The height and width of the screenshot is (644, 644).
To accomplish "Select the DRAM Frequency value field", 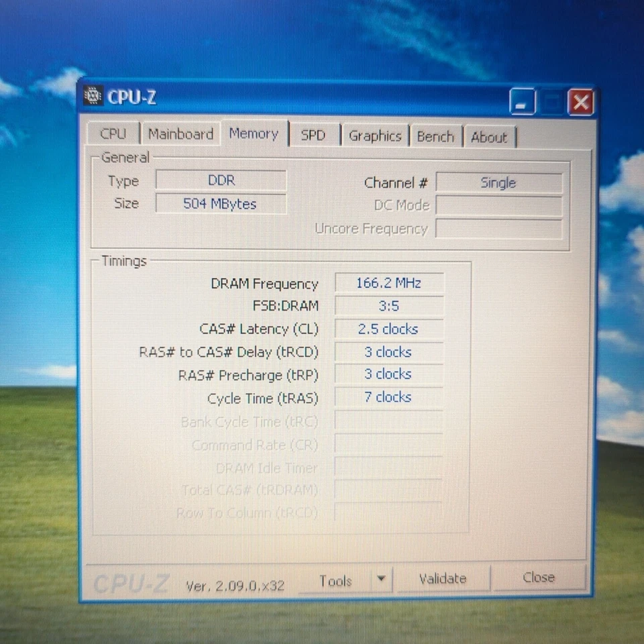I will (388, 282).
